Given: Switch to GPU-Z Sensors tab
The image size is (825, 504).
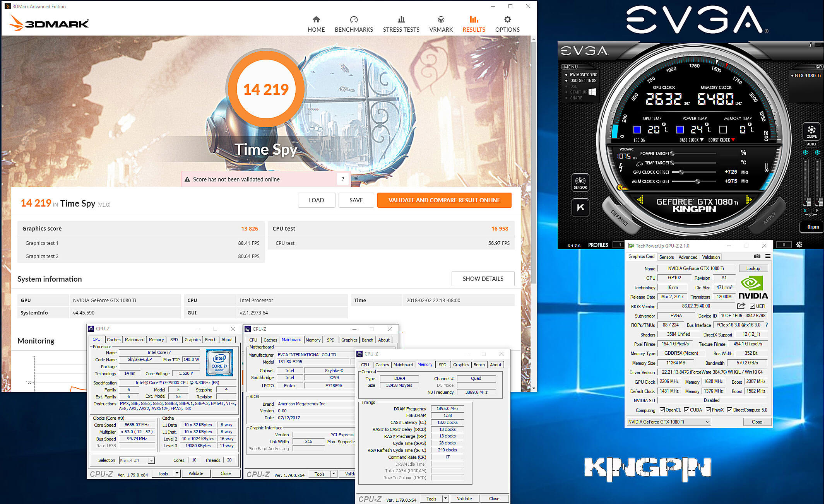Looking at the screenshot, I should click(666, 257).
